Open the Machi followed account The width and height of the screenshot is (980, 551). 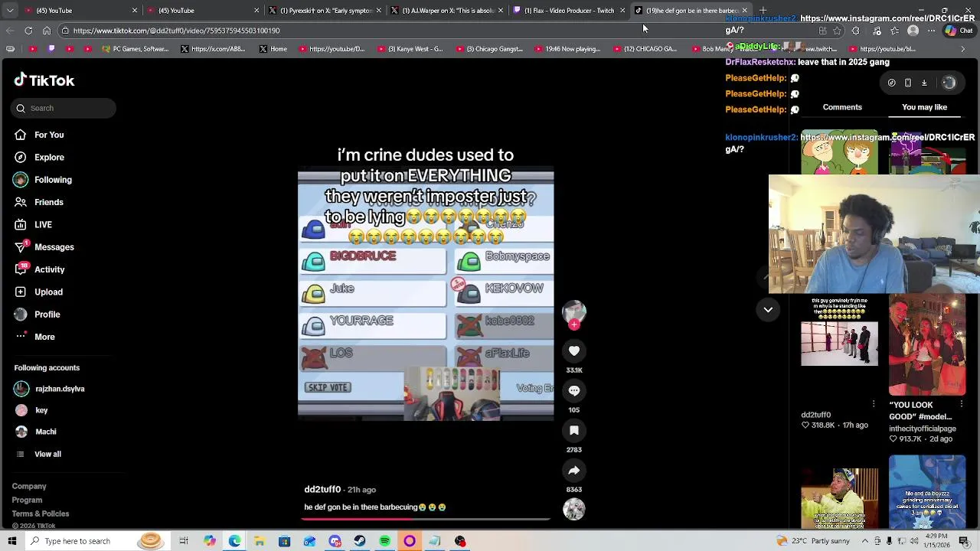pyautogui.click(x=35, y=432)
